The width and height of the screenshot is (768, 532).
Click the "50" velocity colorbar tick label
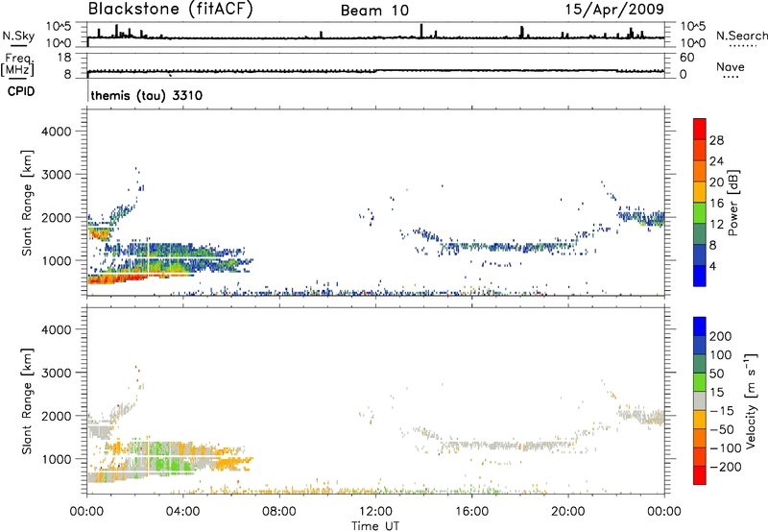pos(716,374)
